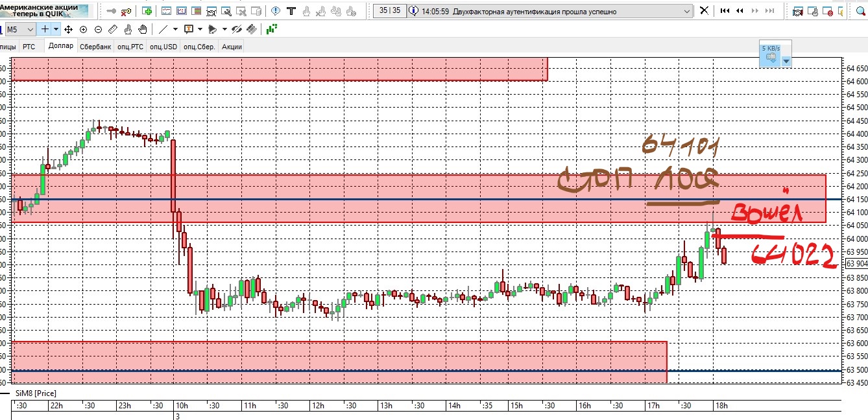Click the green plus new window icon
Screen dimensions: 868x420
coord(147,11)
